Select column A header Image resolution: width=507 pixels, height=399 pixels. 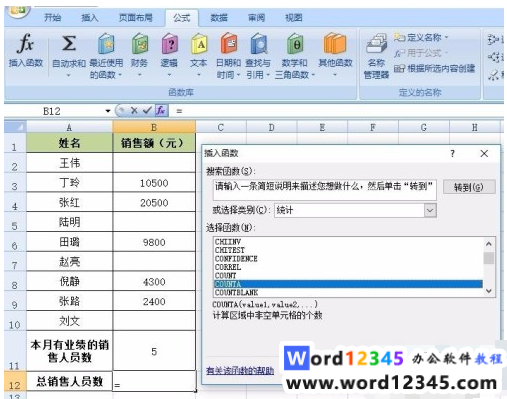[x=69, y=127]
